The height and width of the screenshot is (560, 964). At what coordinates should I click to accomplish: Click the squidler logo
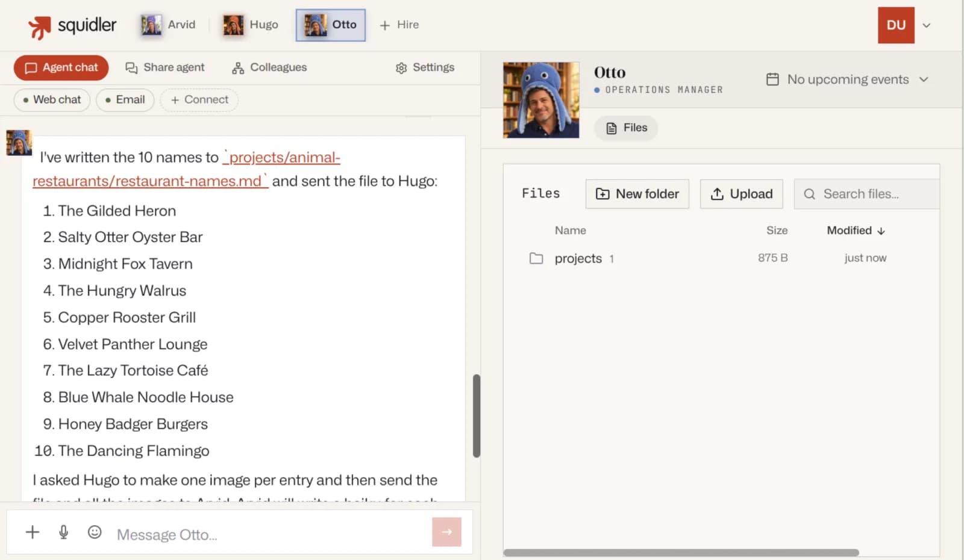point(72,26)
